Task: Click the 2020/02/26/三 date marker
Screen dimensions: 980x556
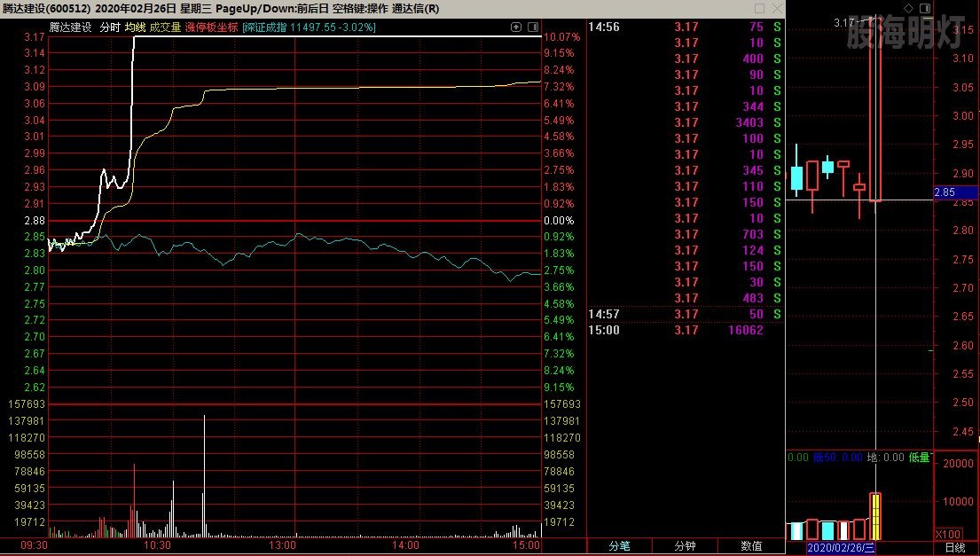Action: (841, 548)
